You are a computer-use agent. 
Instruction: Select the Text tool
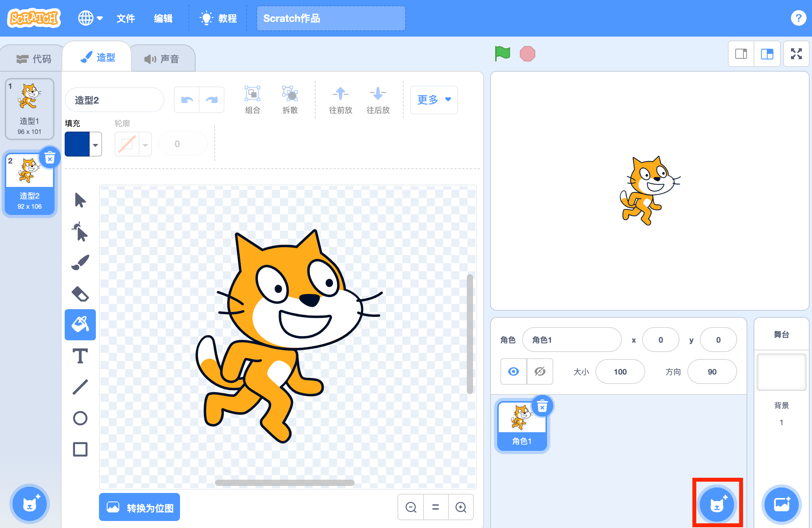(x=80, y=356)
